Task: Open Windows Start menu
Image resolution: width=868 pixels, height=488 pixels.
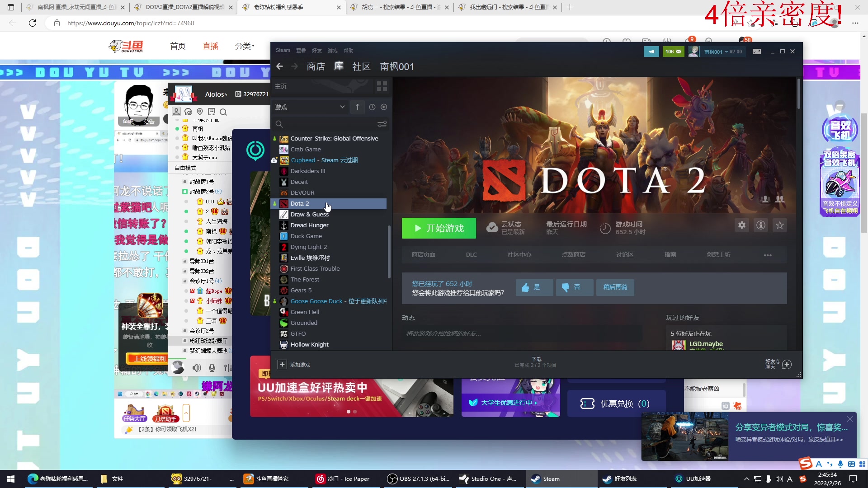Action: [11, 479]
